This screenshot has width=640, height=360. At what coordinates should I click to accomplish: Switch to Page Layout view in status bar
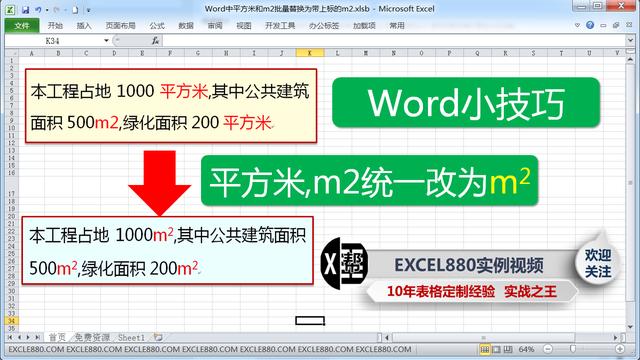[496, 349]
